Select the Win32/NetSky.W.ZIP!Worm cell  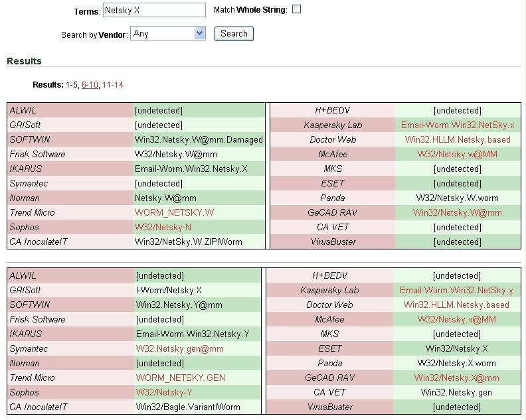(x=199, y=242)
